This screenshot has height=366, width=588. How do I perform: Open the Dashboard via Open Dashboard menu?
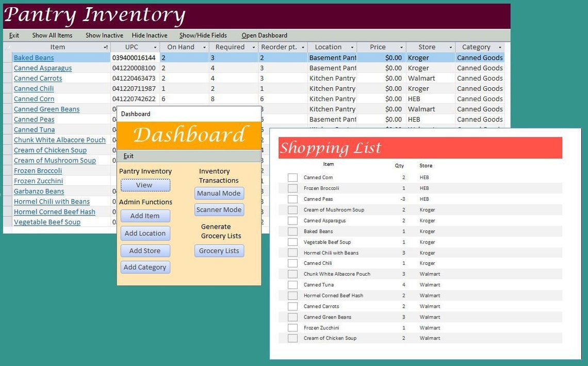[x=264, y=35]
